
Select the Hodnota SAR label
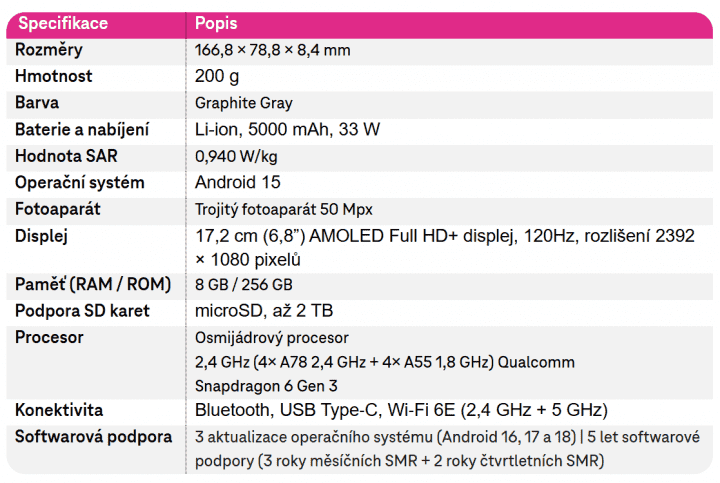(x=66, y=156)
